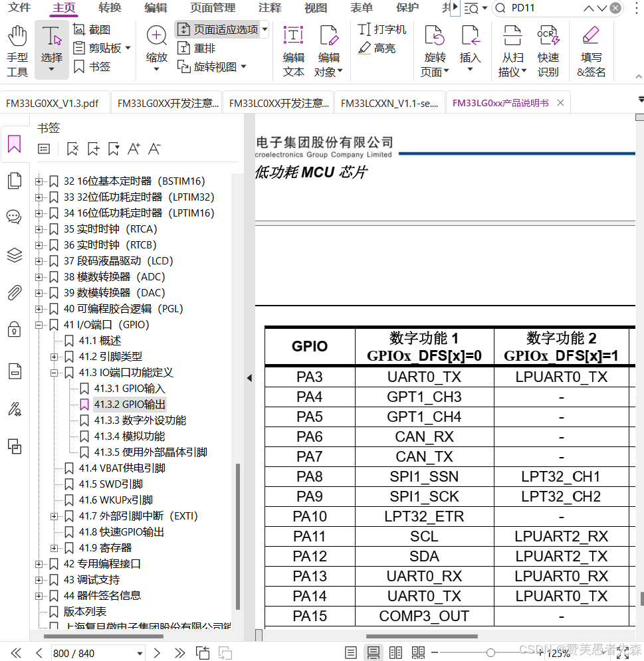Select the Highlight (高亮) tool
644x661 pixels.
pos(377,48)
